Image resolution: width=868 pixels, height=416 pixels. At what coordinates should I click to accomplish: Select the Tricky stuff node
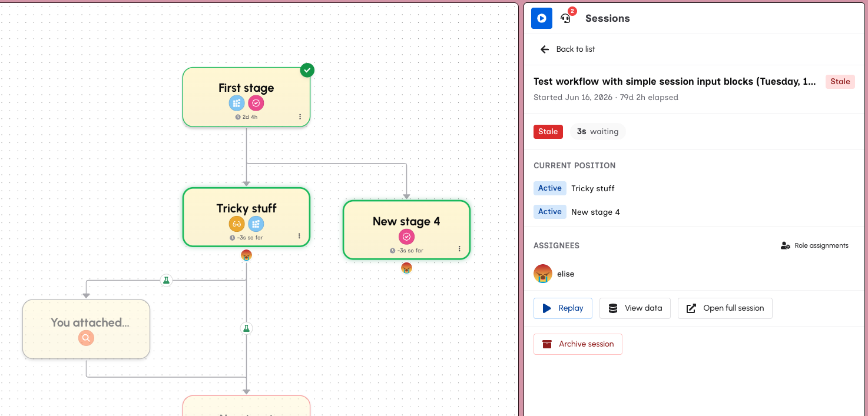pyautogui.click(x=246, y=217)
